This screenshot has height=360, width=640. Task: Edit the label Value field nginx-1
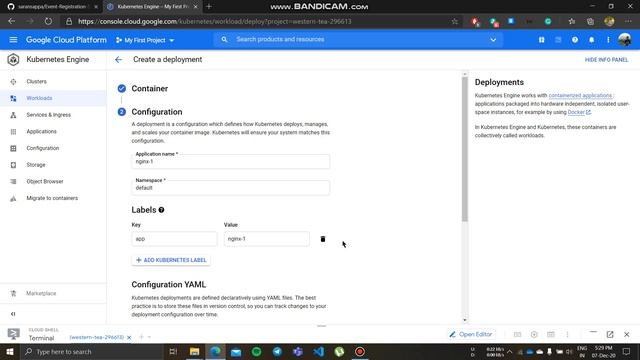pos(267,239)
